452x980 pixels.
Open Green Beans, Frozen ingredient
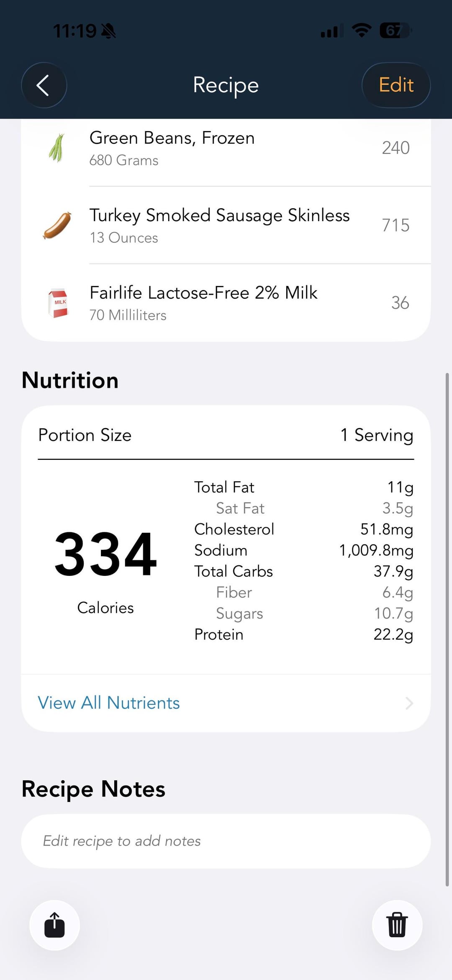(x=172, y=138)
